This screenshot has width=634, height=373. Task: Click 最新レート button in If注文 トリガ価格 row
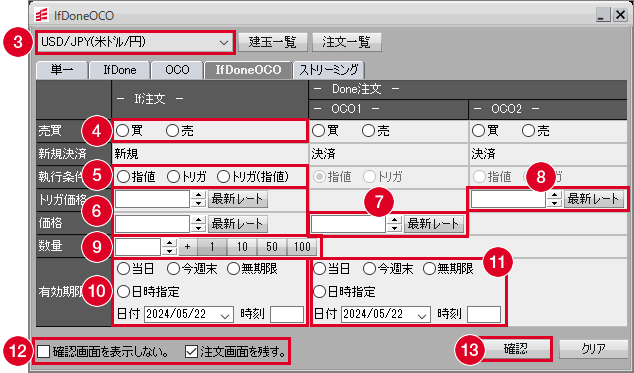238,199
